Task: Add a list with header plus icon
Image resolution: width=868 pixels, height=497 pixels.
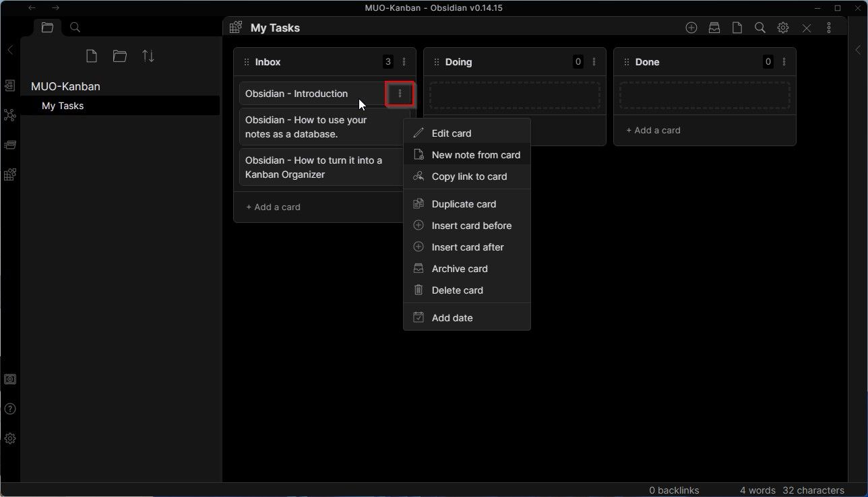Action: [691, 28]
